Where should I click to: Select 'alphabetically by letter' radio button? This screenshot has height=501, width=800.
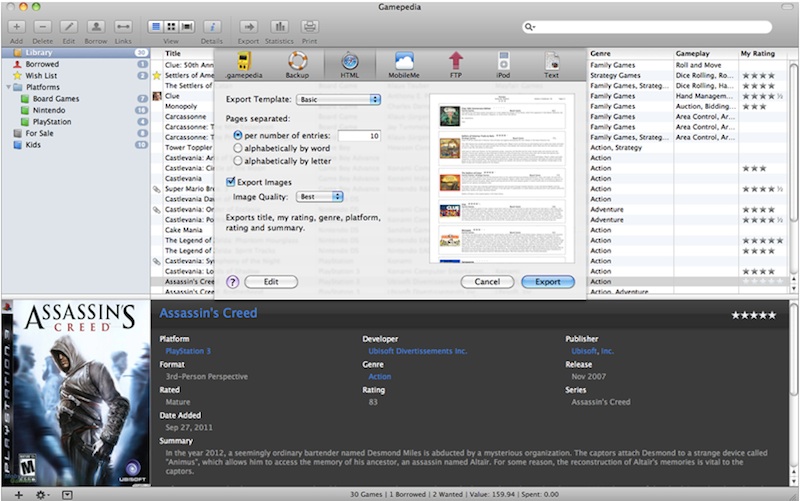point(237,160)
